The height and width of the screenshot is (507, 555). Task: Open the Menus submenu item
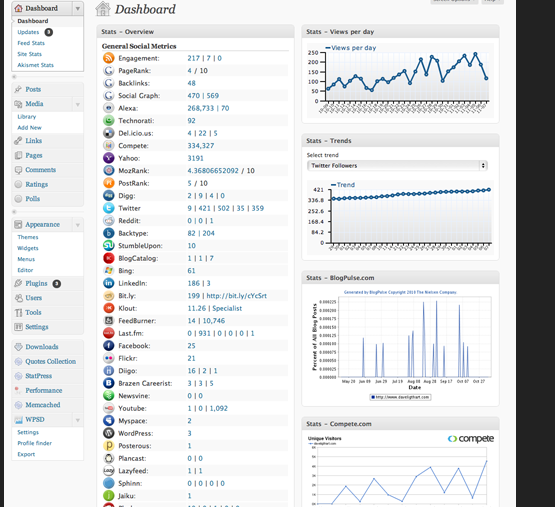(x=26, y=259)
